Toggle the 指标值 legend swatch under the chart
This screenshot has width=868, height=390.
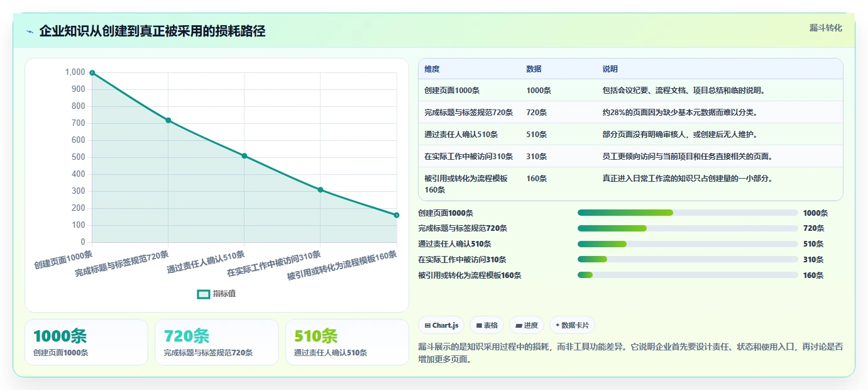[204, 294]
